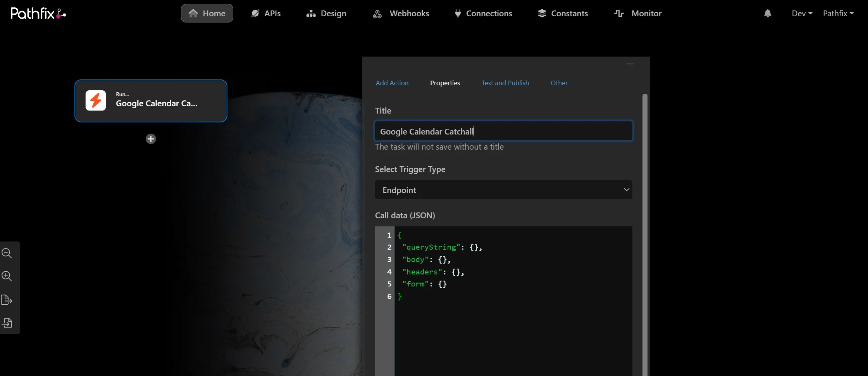The image size is (868, 376).
Task: Click the "form" key in JSON editor
Action: 415,284
